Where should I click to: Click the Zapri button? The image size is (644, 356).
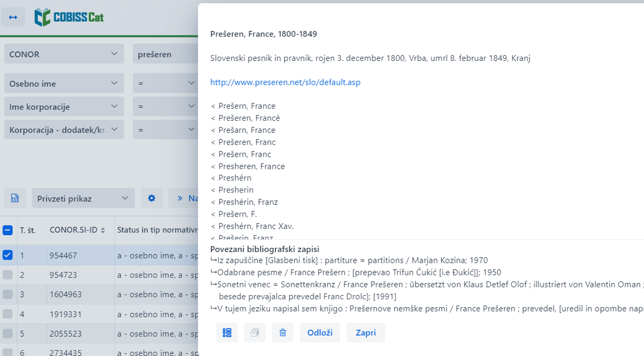[366, 333]
